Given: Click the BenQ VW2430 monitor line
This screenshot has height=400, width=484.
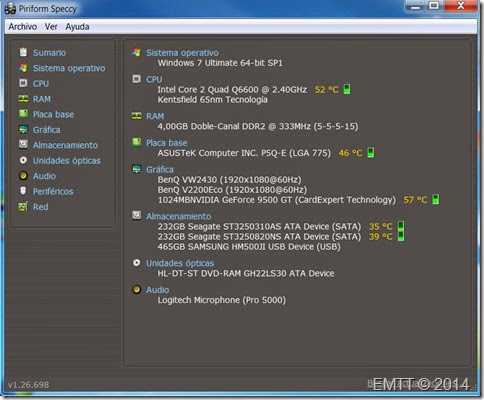Looking at the screenshot, I should click(x=229, y=180).
